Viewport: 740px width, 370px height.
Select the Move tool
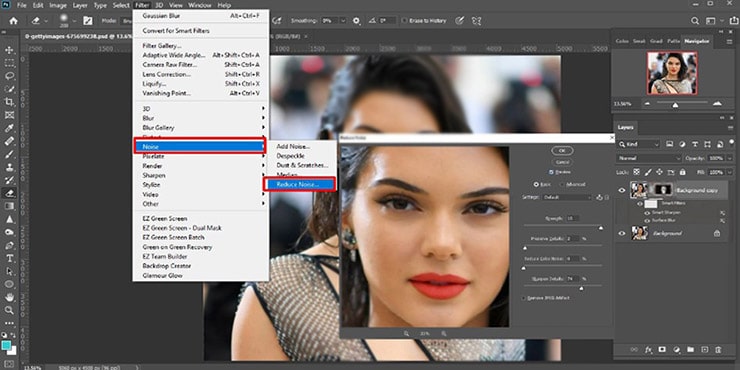[x=9, y=50]
